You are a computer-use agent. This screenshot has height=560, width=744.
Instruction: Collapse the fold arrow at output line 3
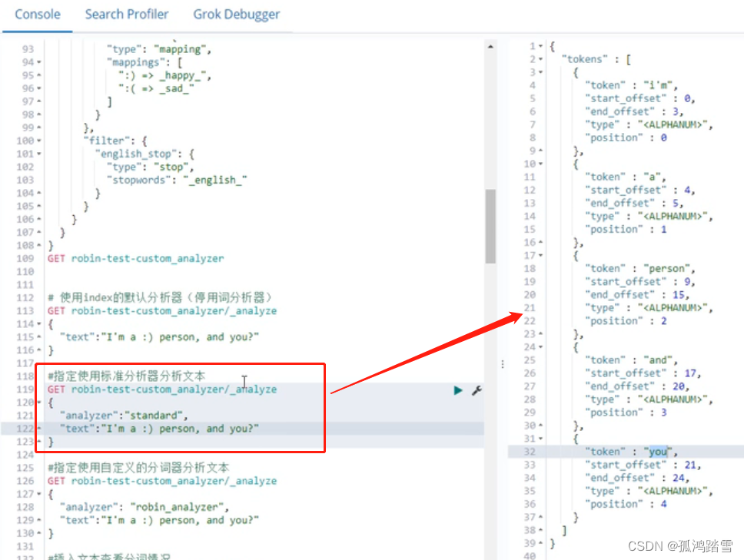click(x=540, y=72)
